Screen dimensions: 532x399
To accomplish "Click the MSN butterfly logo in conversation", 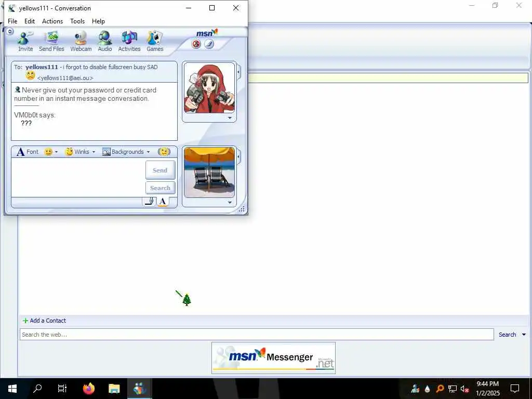I will click(207, 33).
